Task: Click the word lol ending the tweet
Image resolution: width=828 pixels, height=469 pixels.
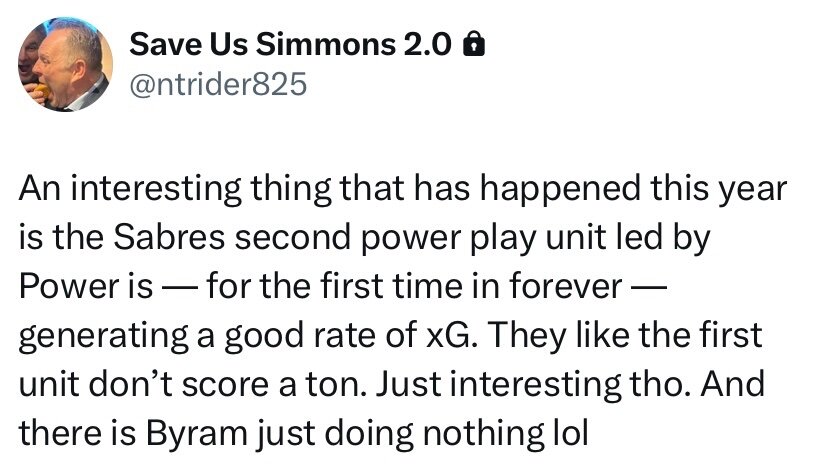Action: 570,433
